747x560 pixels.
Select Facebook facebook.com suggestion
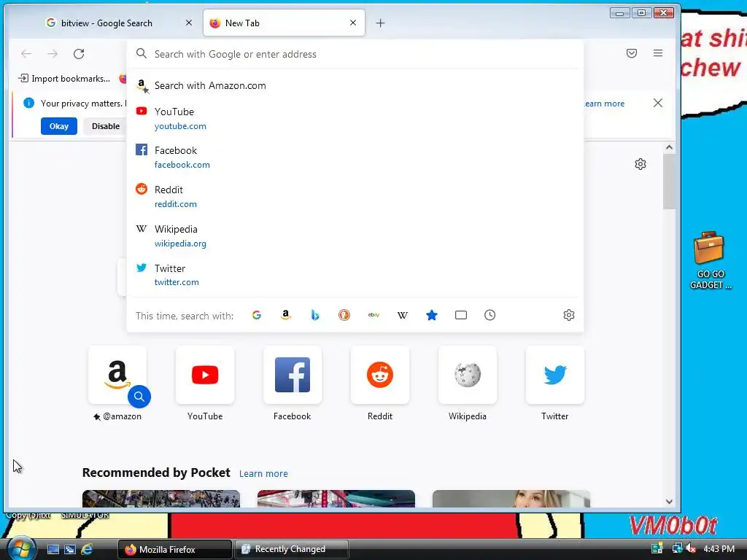(x=355, y=157)
